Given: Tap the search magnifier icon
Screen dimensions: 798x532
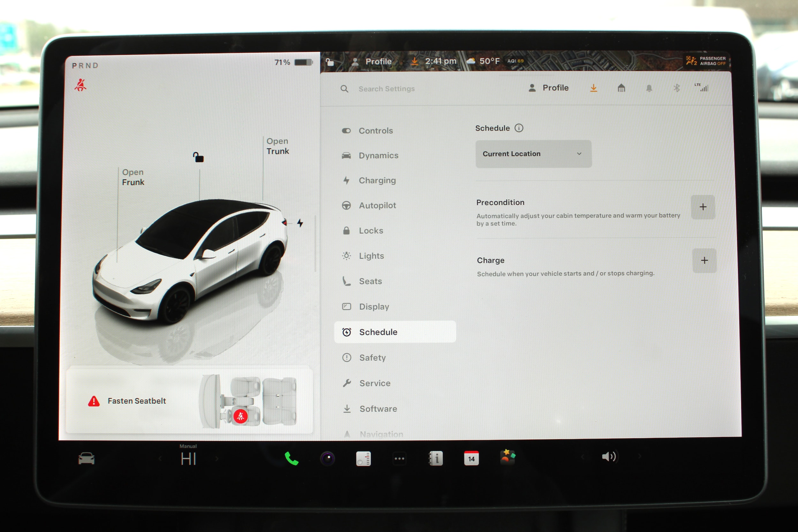Looking at the screenshot, I should [x=344, y=89].
